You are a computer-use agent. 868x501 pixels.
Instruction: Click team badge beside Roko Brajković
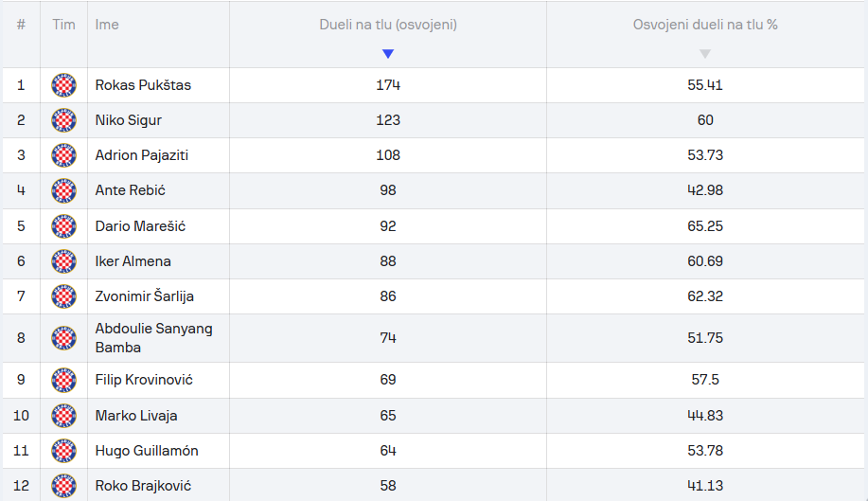(63, 486)
